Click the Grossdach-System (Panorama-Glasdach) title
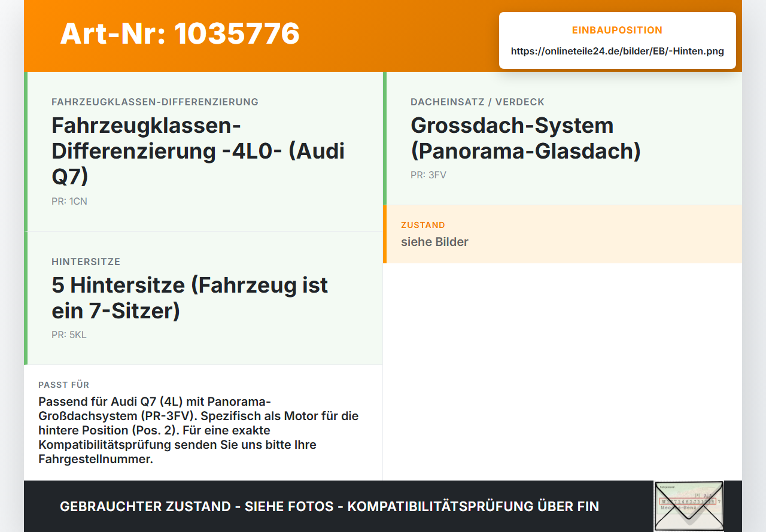766x532 pixels. (x=525, y=138)
